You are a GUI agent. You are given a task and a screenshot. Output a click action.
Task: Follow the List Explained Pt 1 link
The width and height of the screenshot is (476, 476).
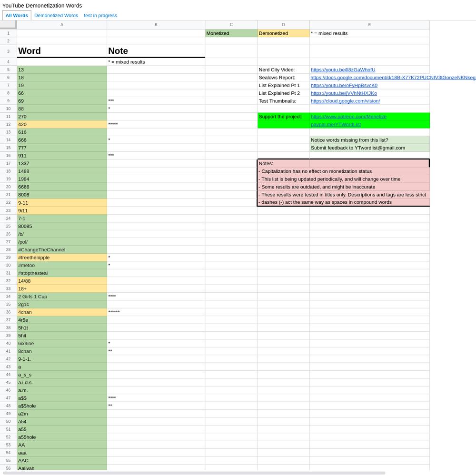tap(344, 86)
